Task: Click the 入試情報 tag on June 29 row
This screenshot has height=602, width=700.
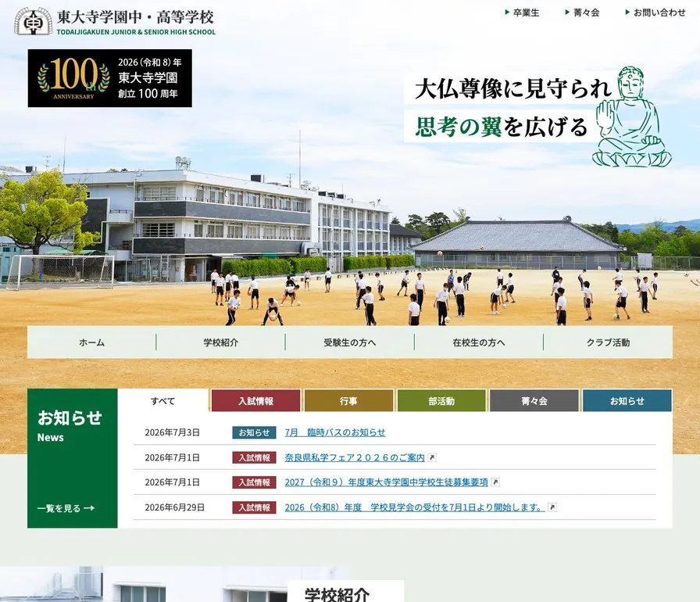Action: click(254, 507)
